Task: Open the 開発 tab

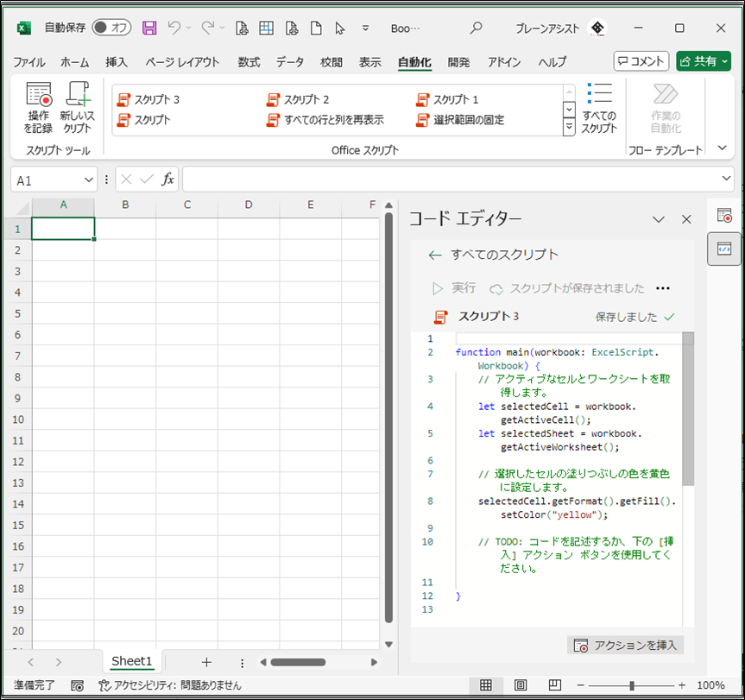Action: [459, 62]
